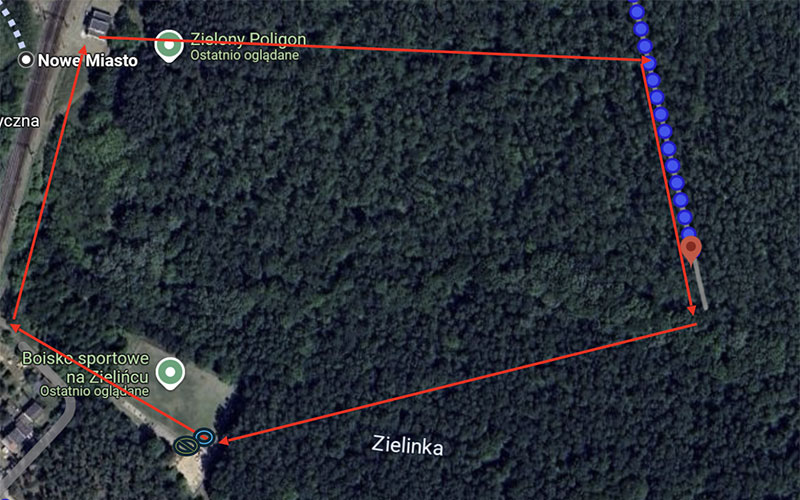Viewport: 800px width, 500px height.
Task: Click the red arrowhead below the gray segment
Action: coord(692,309)
